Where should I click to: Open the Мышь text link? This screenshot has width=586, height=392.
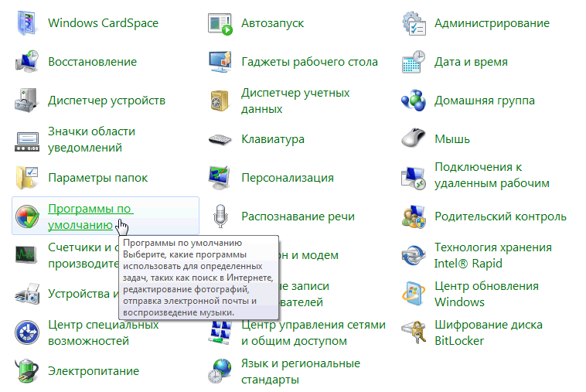(x=451, y=139)
